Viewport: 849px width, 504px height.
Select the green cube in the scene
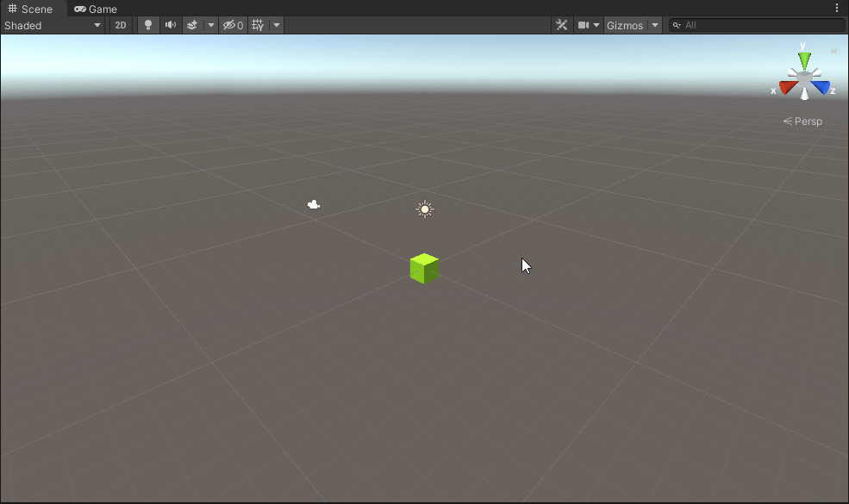[423, 268]
